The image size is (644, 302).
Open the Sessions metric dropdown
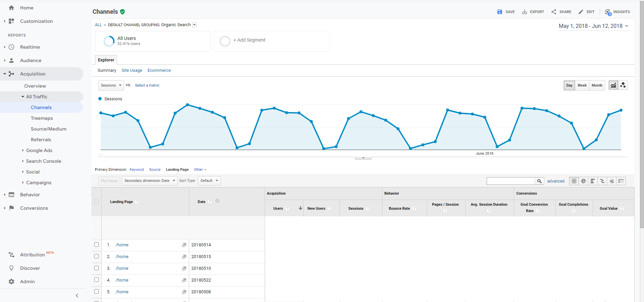coord(111,85)
